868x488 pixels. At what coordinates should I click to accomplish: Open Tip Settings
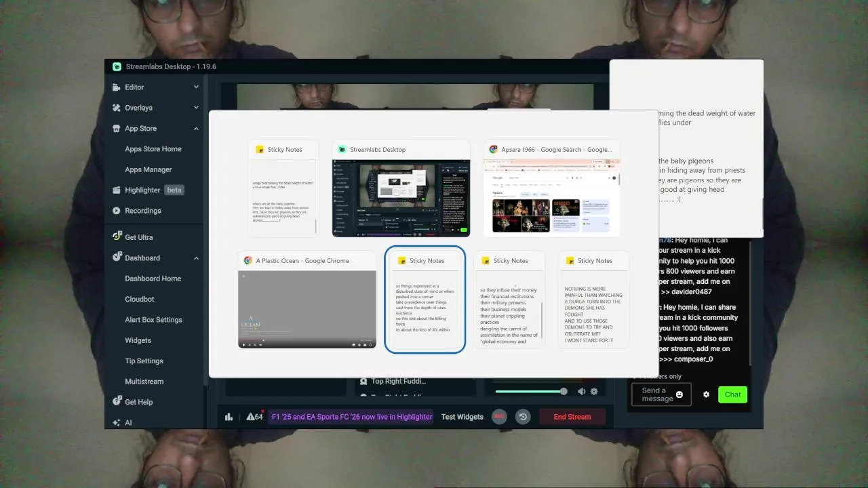coord(144,361)
